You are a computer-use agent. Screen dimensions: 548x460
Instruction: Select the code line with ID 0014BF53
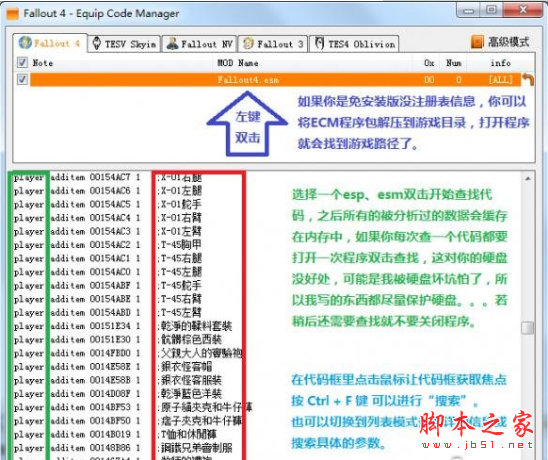tap(133, 407)
